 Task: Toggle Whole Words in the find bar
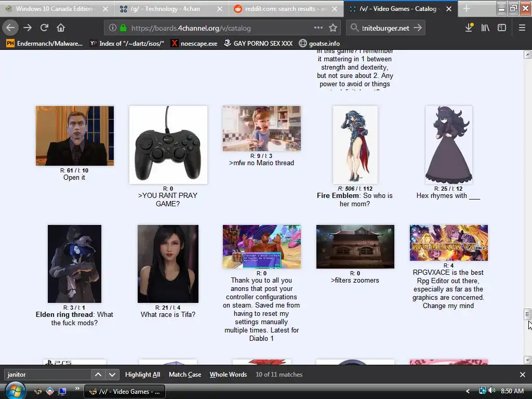click(228, 375)
